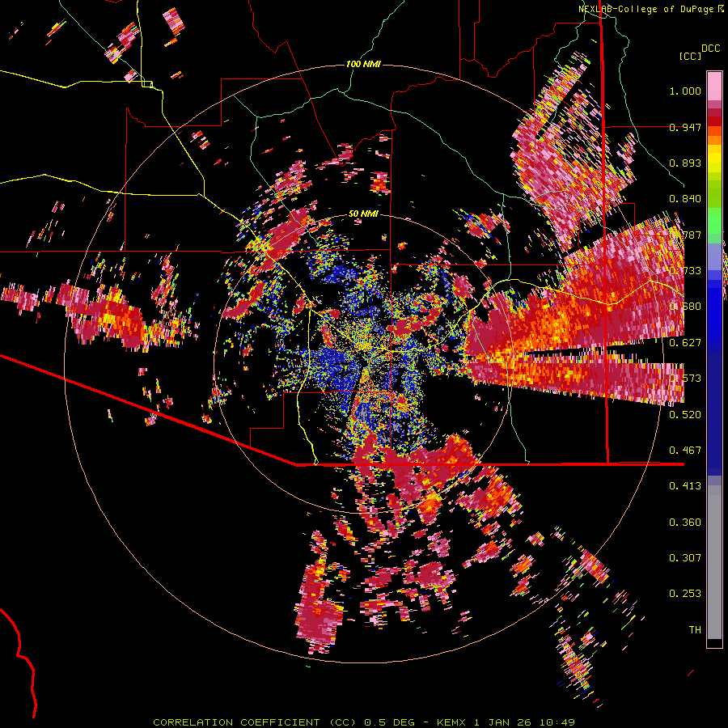This screenshot has width=728, height=728.
Task: Select the 0.307 scale value
Action: [x=685, y=557]
